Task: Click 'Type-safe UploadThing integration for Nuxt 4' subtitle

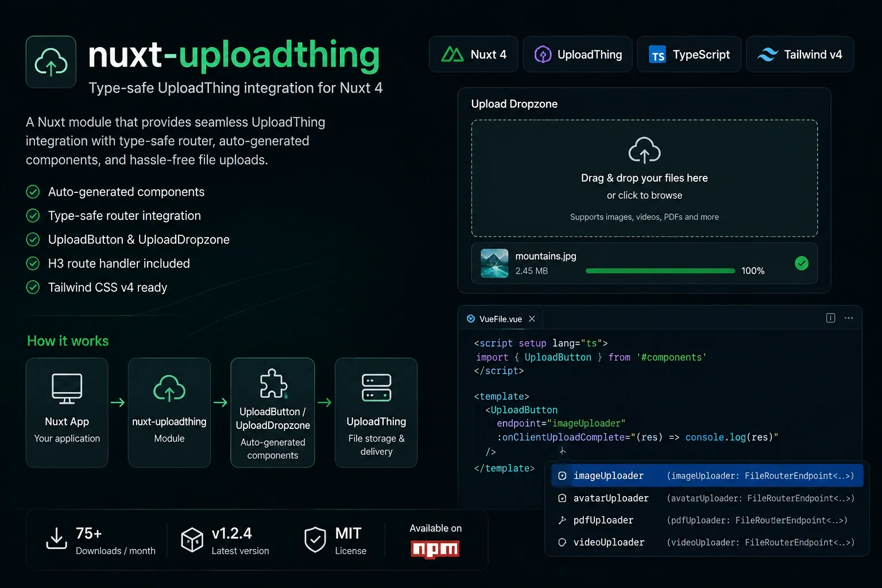Action: [x=235, y=88]
